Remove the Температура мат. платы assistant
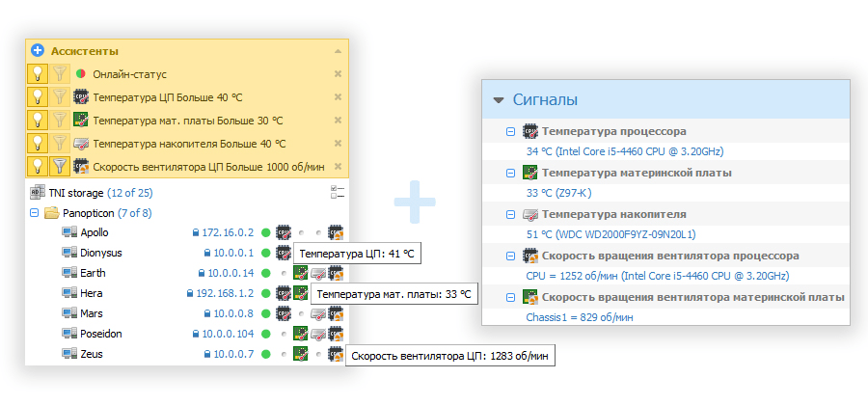The height and width of the screenshot is (405, 868). tap(338, 120)
